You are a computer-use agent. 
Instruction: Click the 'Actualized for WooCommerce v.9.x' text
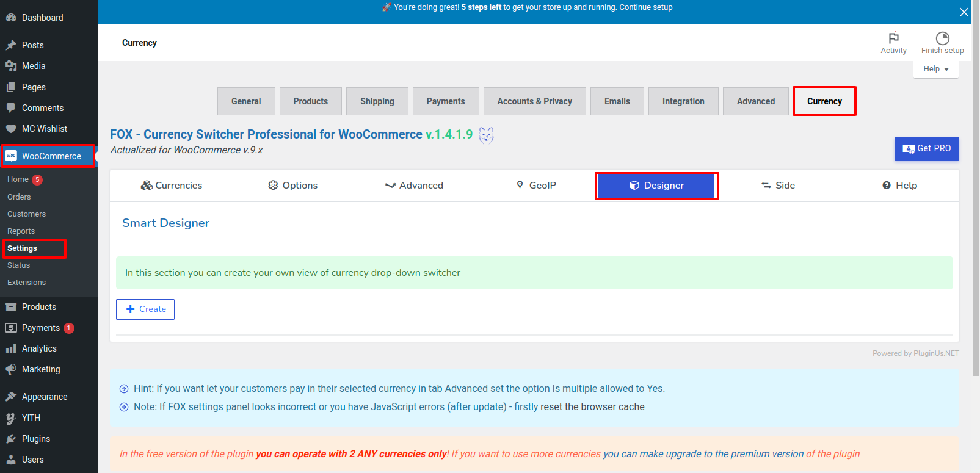tap(186, 150)
